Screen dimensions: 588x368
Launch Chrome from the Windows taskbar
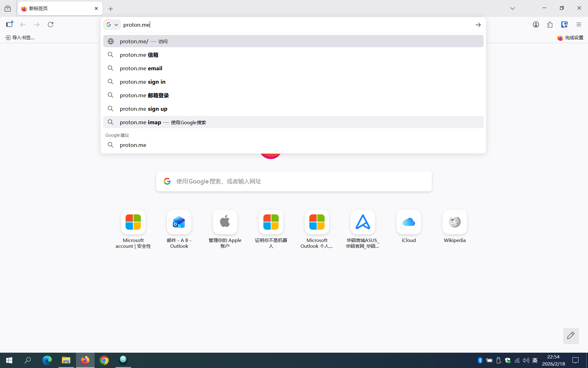104,360
